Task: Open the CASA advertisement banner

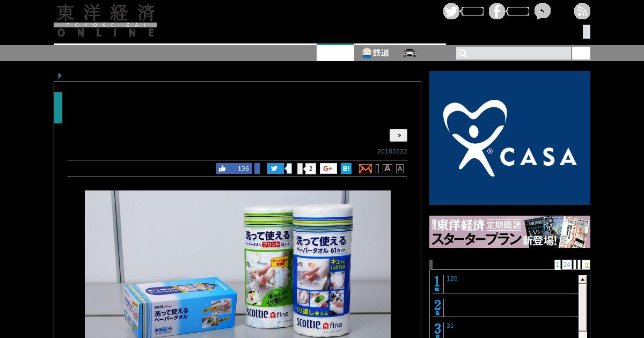Action: (510, 138)
